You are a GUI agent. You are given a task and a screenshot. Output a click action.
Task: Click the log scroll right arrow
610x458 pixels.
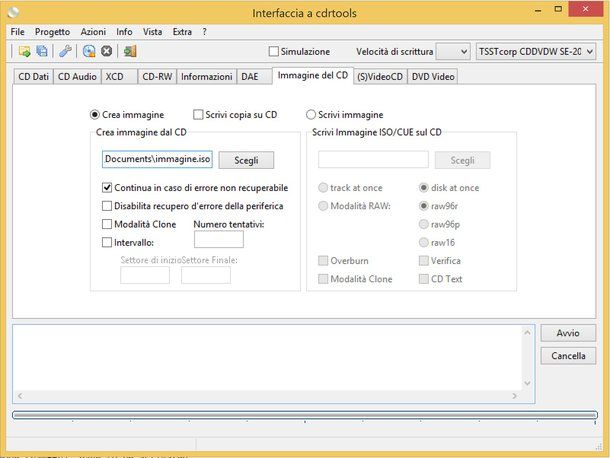[x=515, y=396]
